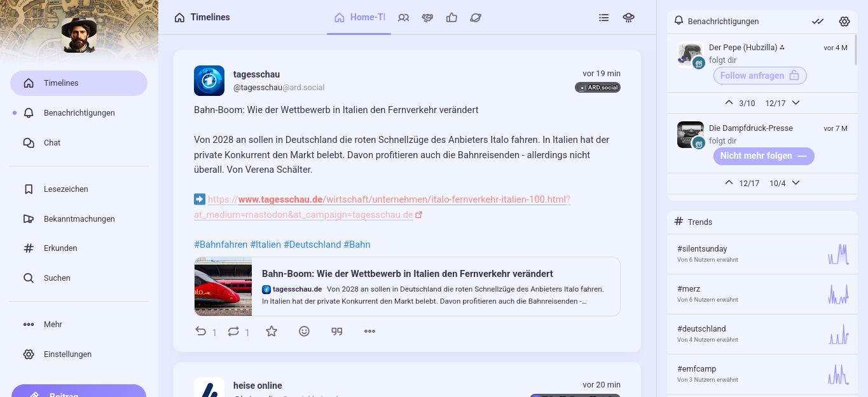Click the vor 19 min timestamp
The image size is (868, 397).
coord(602,74)
